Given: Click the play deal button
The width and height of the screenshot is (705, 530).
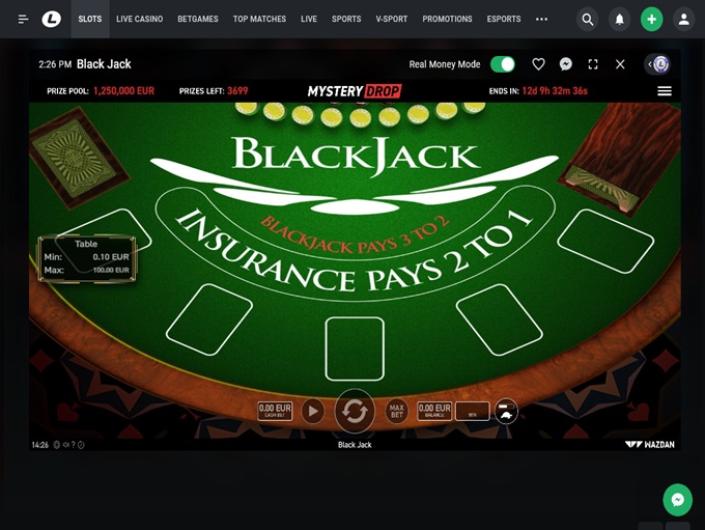Looking at the screenshot, I should [313, 411].
